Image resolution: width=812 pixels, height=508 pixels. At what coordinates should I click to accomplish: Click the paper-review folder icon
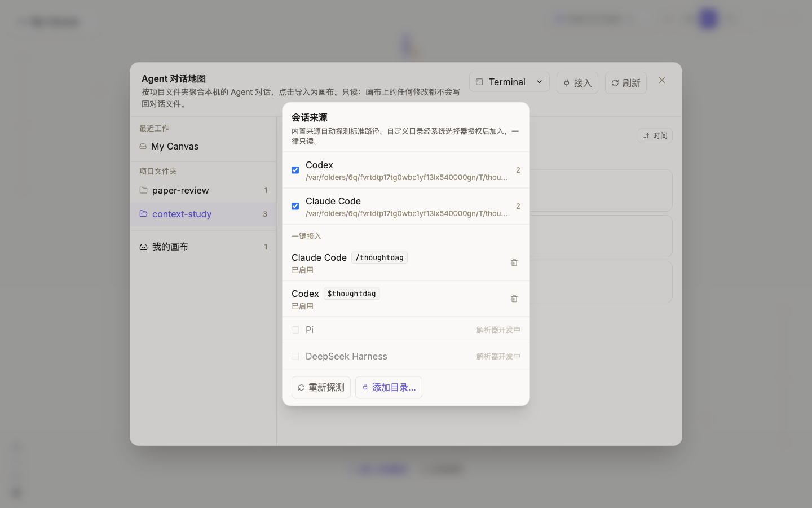(143, 190)
